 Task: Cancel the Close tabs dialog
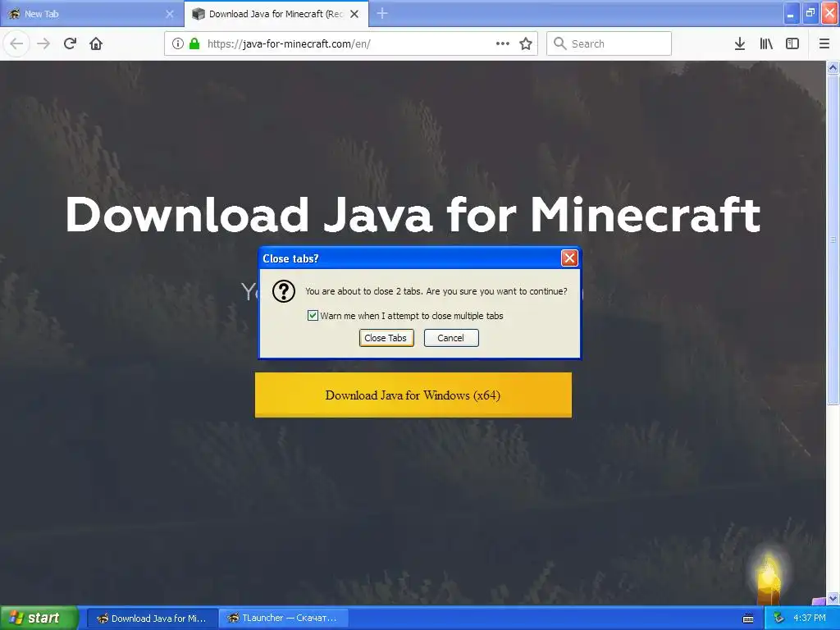click(451, 338)
